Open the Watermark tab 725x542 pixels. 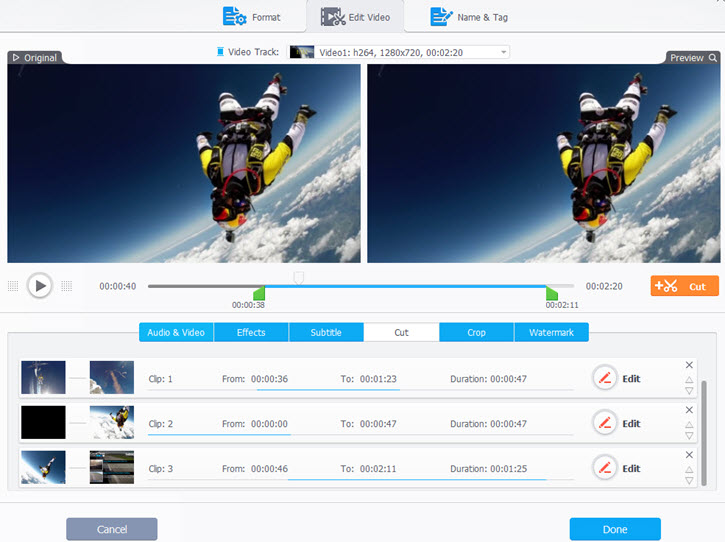point(551,333)
